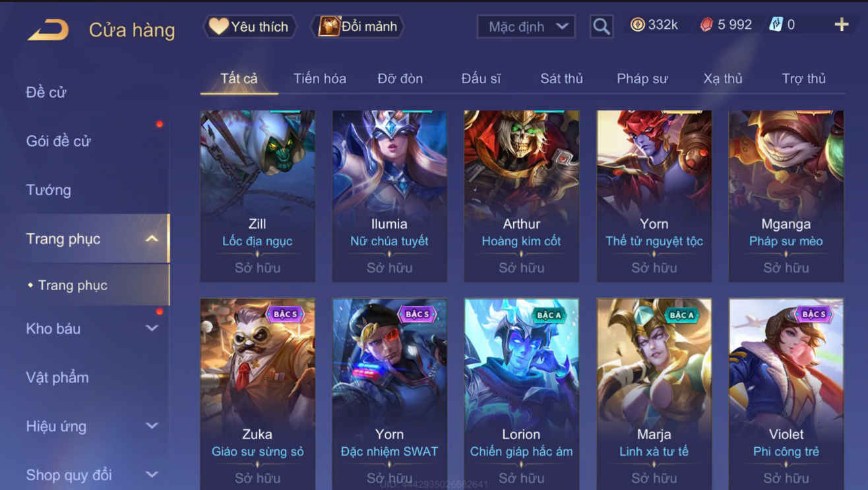Click the red ruby 5 992 icon
The height and width of the screenshot is (490, 868).
[706, 25]
